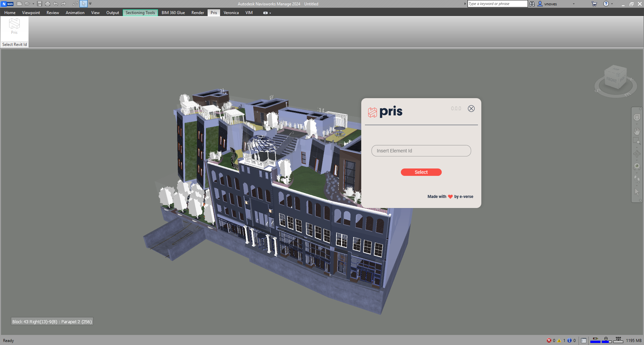Click the Insert Element Id field
The width and height of the screenshot is (644, 345).
(x=421, y=151)
